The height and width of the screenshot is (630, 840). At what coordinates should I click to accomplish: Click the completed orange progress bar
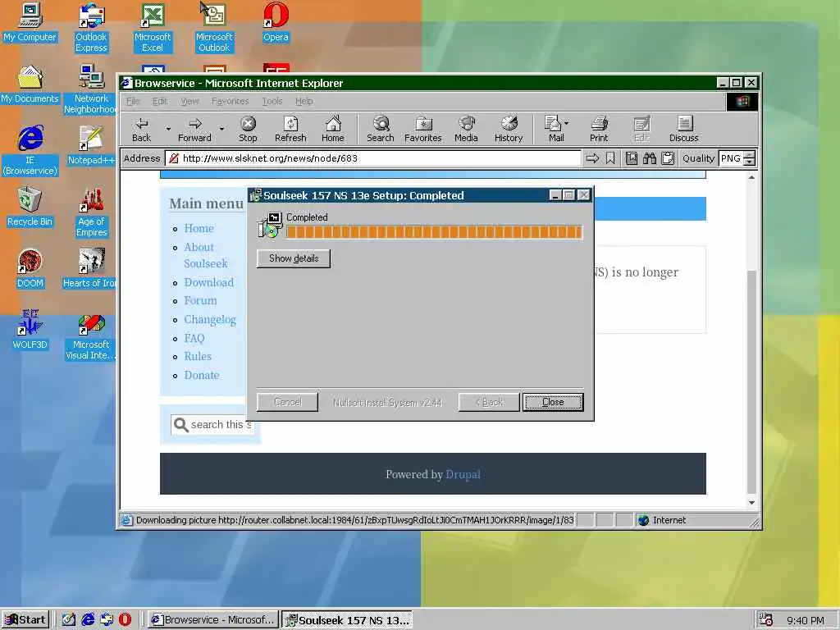[x=435, y=232]
